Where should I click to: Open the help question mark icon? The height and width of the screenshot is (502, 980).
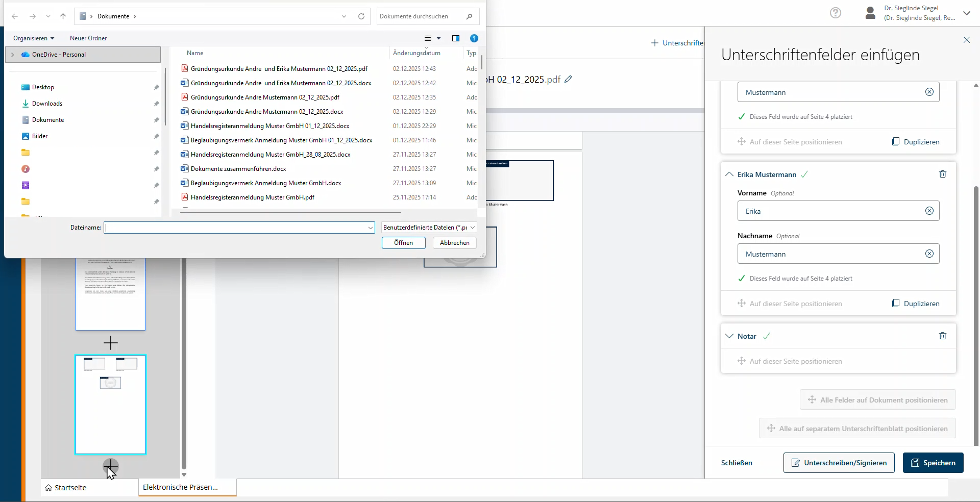click(x=835, y=13)
